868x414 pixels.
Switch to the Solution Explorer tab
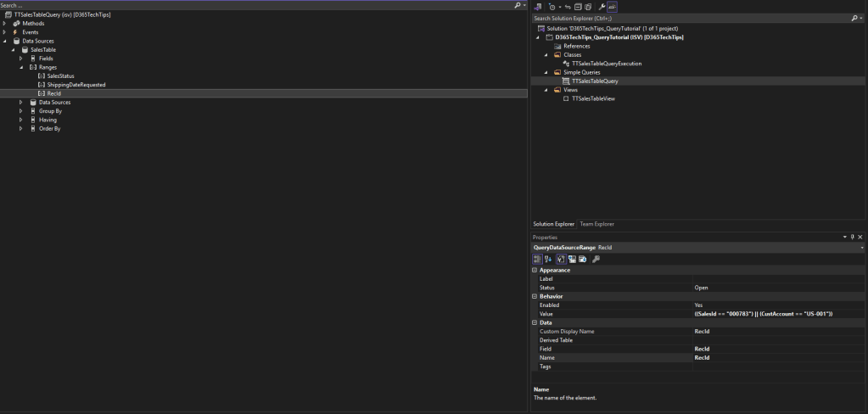coord(554,224)
